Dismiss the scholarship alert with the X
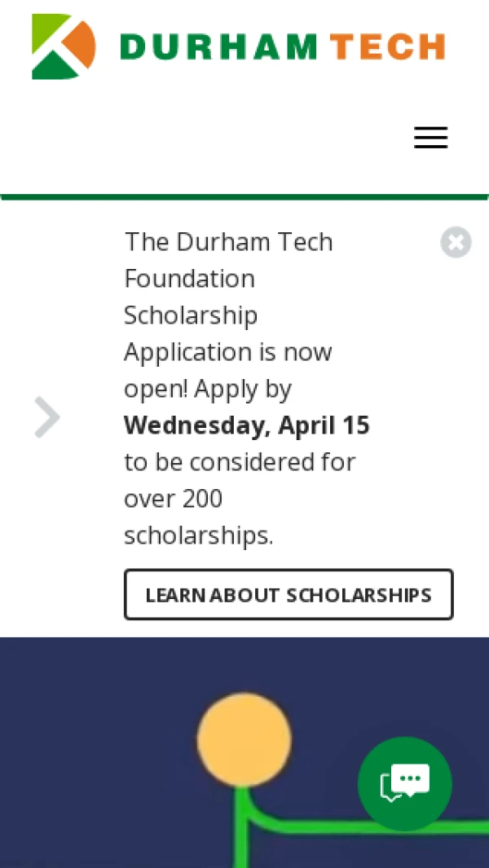 coord(456,242)
